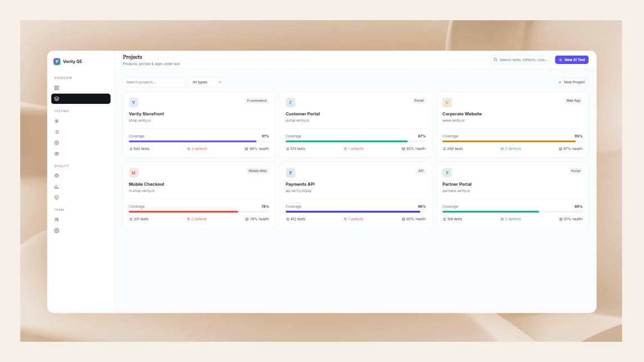This screenshot has width=644, height=362.
Task: Open the settings gear icon in sidebar
Action: pyautogui.click(x=57, y=231)
